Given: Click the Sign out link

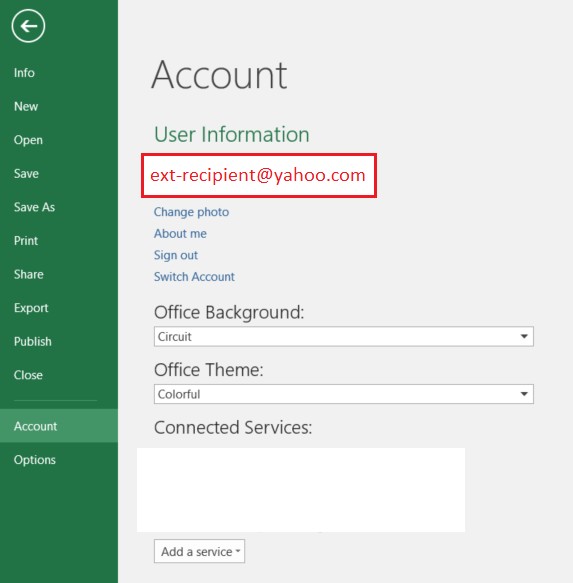Looking at the screenshot, I should [x=176, y=255].
